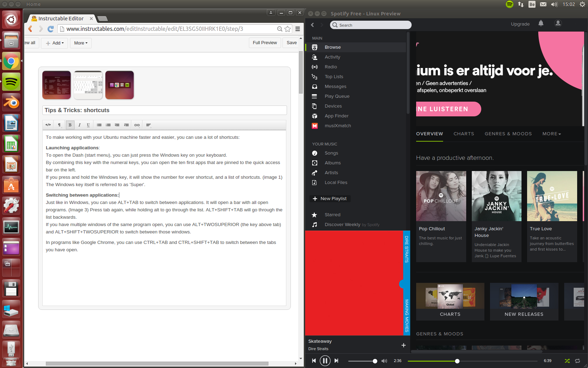This screenshot has width=588, height=368.
Task: Open the Ubuntu Dash button
Action: [x=11, y=20]
